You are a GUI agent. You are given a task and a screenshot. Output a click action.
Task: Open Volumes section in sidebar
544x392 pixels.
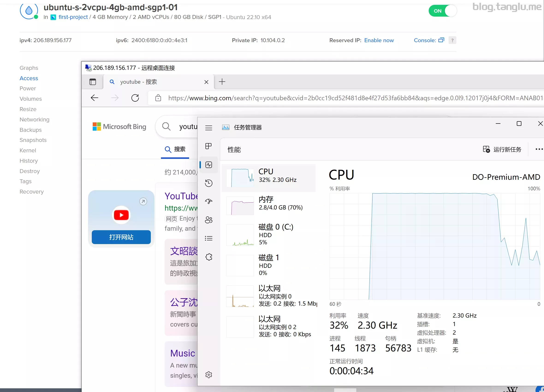pos(31,99)
